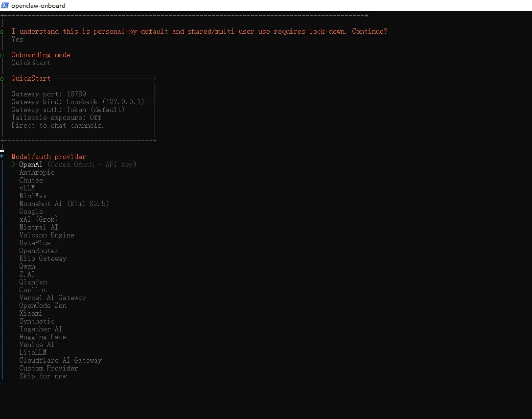Select Vercel AI Gateway option
The height and width of the screenshot is (419, 532).
[x=52, y=298]
